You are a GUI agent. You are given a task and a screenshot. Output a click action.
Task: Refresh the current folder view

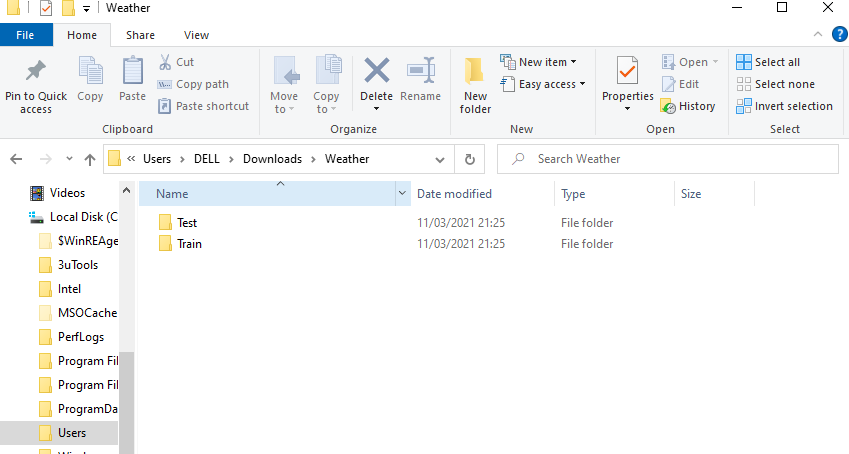pos(469,159)
